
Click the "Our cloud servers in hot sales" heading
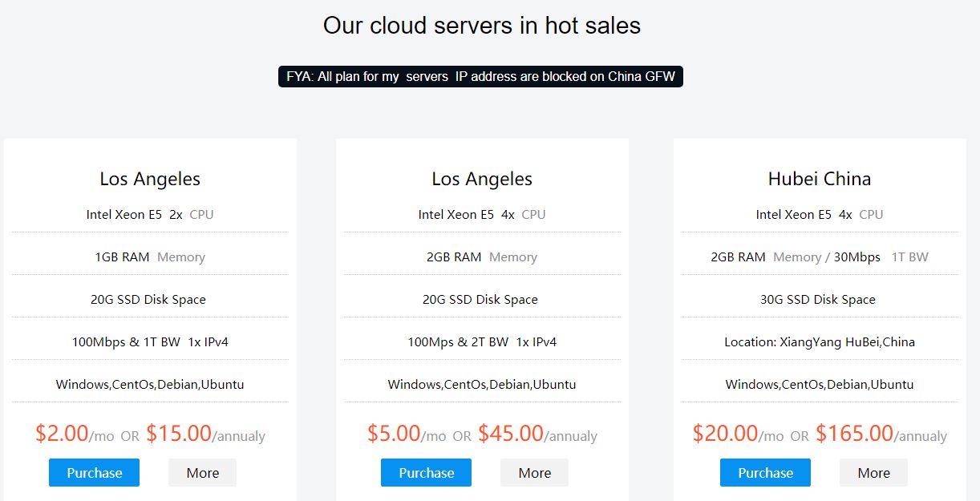[481, 26]
